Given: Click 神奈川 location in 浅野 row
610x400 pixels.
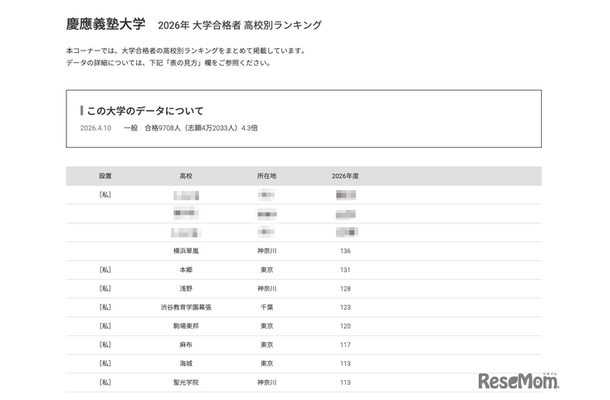Looking at the screenshot, I should [266, 288].
